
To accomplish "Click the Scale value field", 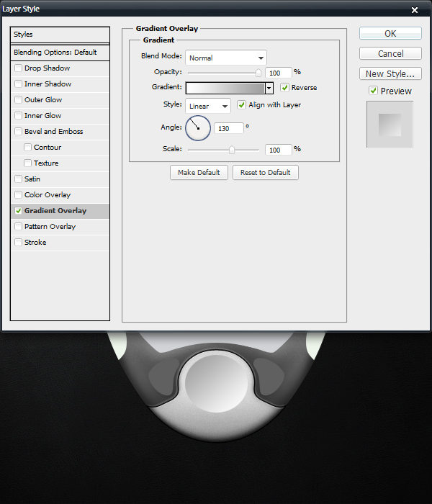I will point(279,150).
